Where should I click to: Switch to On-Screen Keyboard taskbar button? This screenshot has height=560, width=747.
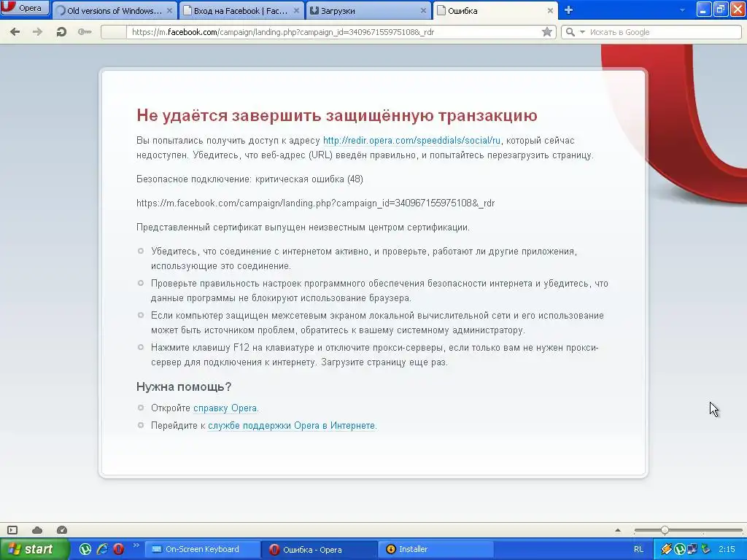(x=202, y=550)
